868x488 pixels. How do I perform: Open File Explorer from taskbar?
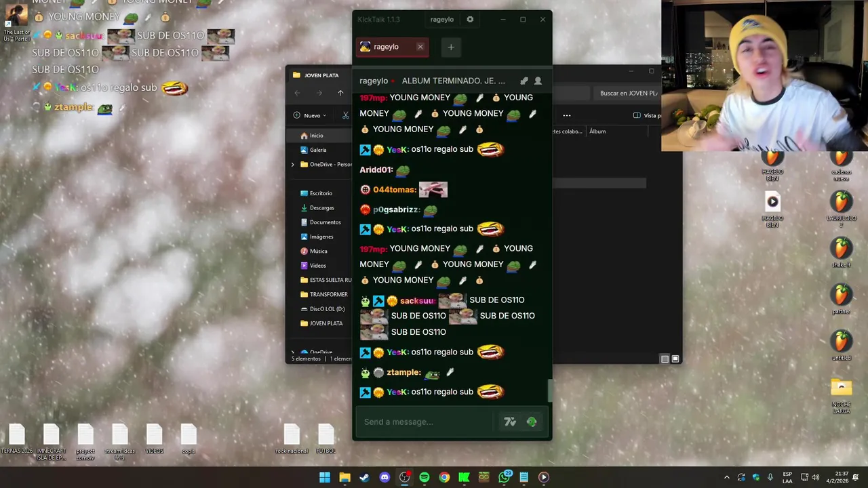344,477
